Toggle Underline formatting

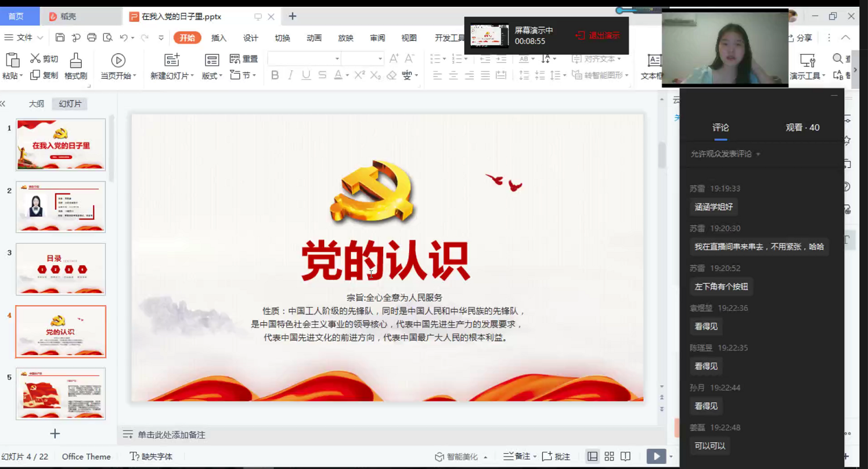coord(306,75)
